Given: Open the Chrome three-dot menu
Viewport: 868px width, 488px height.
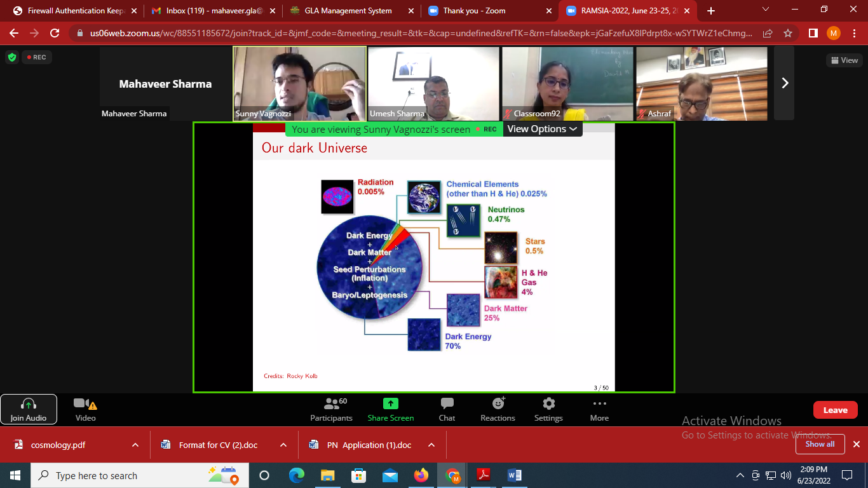Looking at the screenshot, I should pos(855,33).
